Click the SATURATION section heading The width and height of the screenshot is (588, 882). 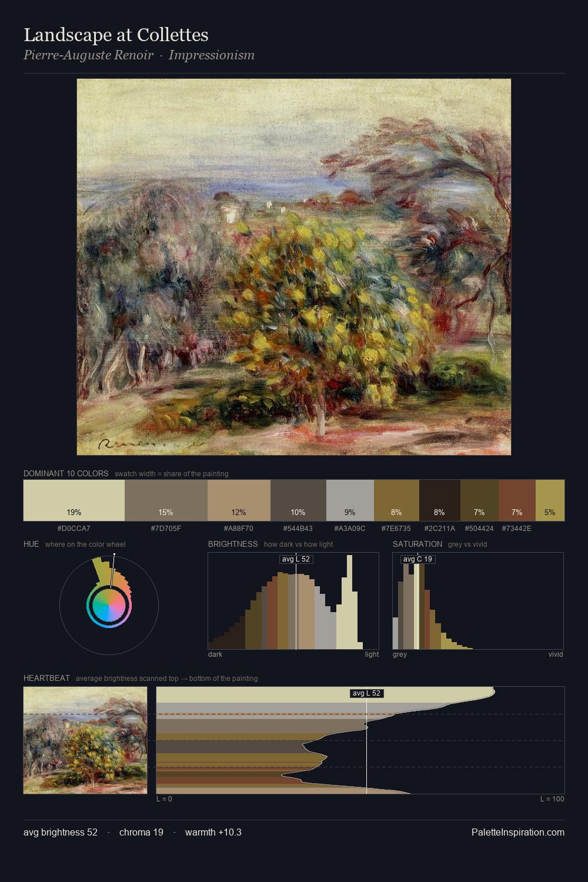tap(417, 544)
